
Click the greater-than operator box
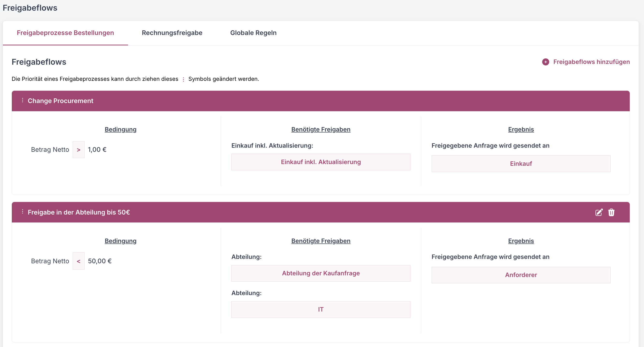79,150
